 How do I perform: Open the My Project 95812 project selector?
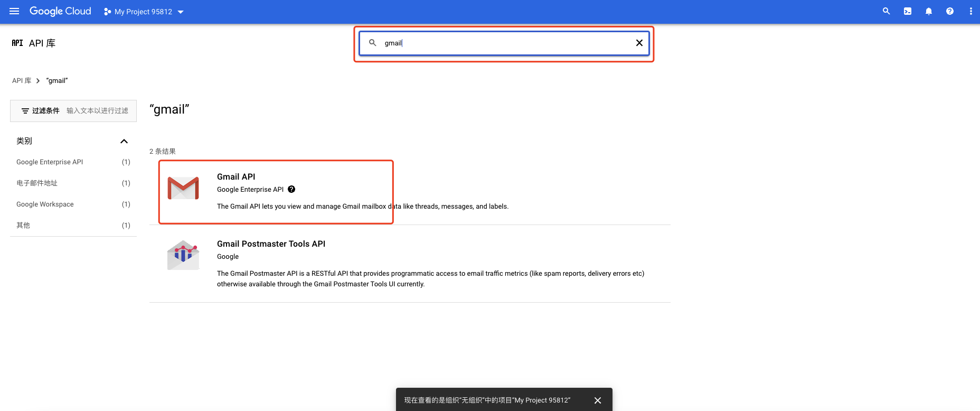[x=144, y=12]
